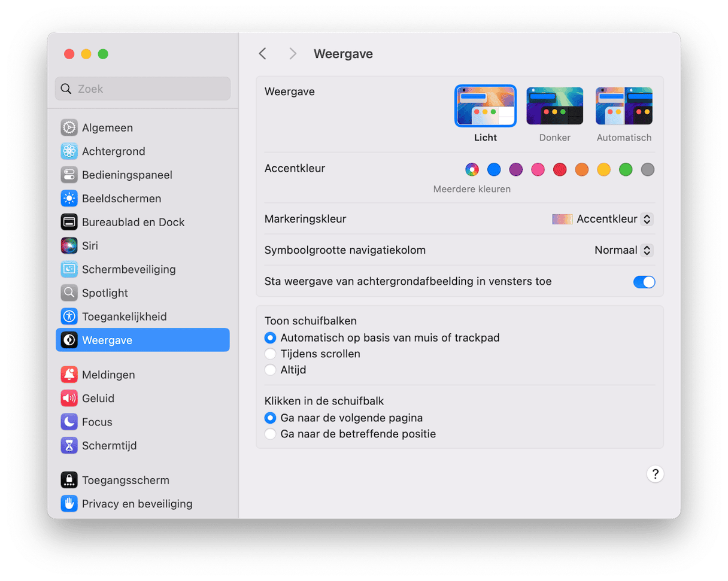The image size is (728, 581).
Task: Choose 'Ga naar de betreffende positie' option
Action: click(271, 434)
